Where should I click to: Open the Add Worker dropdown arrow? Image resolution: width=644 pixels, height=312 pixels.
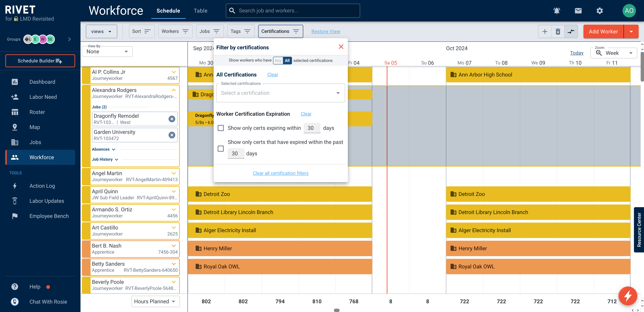point(631,32)
